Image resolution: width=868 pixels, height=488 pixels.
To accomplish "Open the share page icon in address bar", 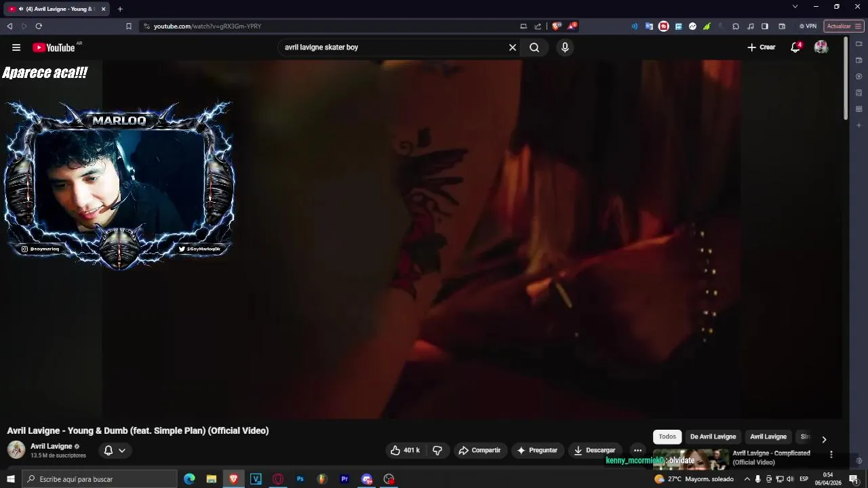I will tap(538, 26).
